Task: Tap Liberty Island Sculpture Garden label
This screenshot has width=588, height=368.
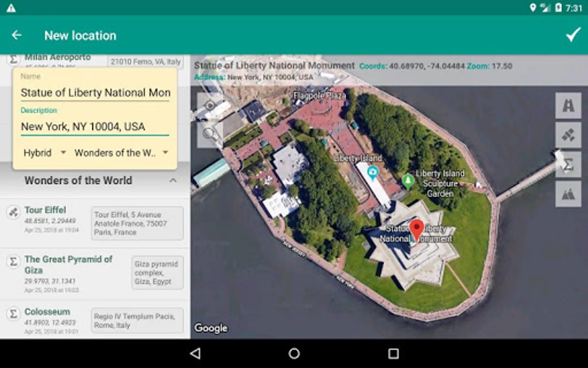Action: (440, 184)
